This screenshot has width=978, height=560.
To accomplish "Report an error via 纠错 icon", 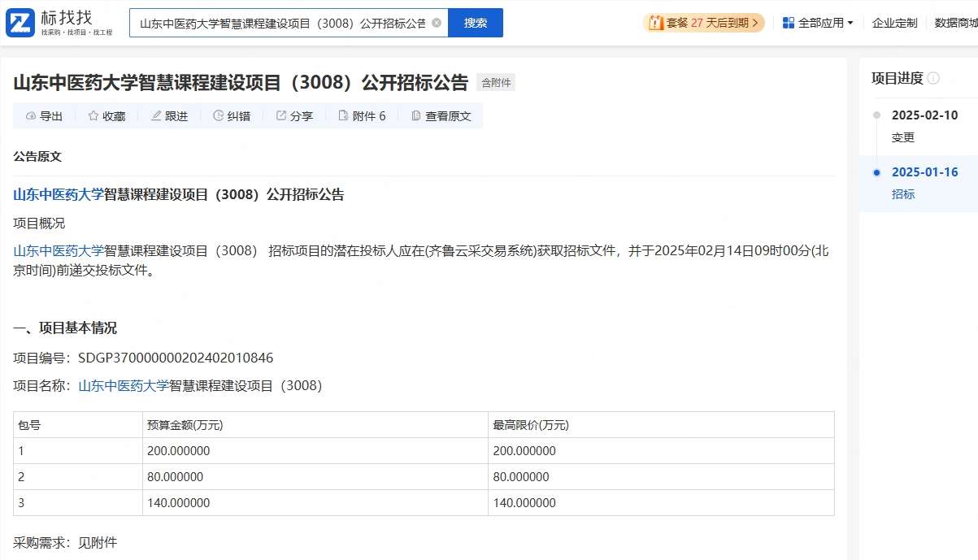I will tap(231, 115).
